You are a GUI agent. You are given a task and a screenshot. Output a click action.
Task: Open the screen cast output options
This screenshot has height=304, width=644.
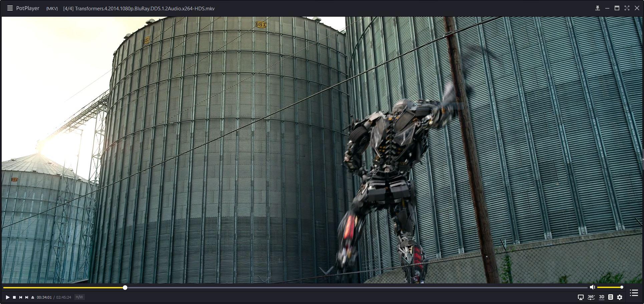[x=581, y=297]
